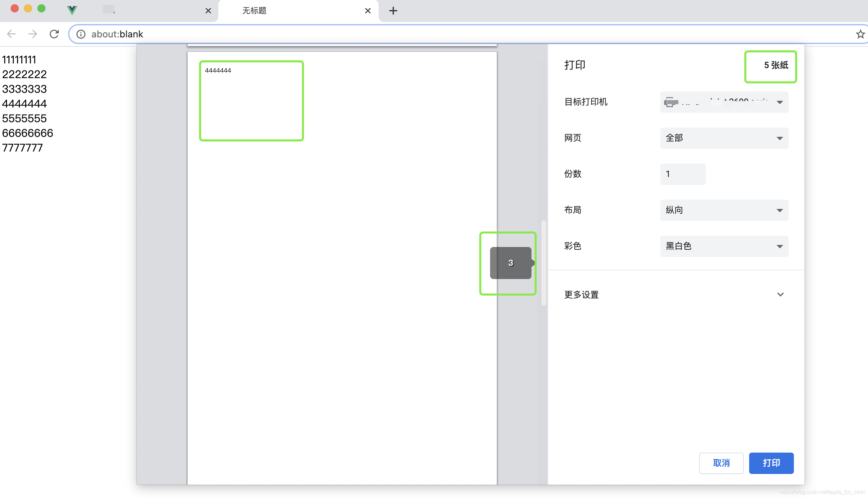
Task: Click the 份数 copies input field
Action: 682,174
